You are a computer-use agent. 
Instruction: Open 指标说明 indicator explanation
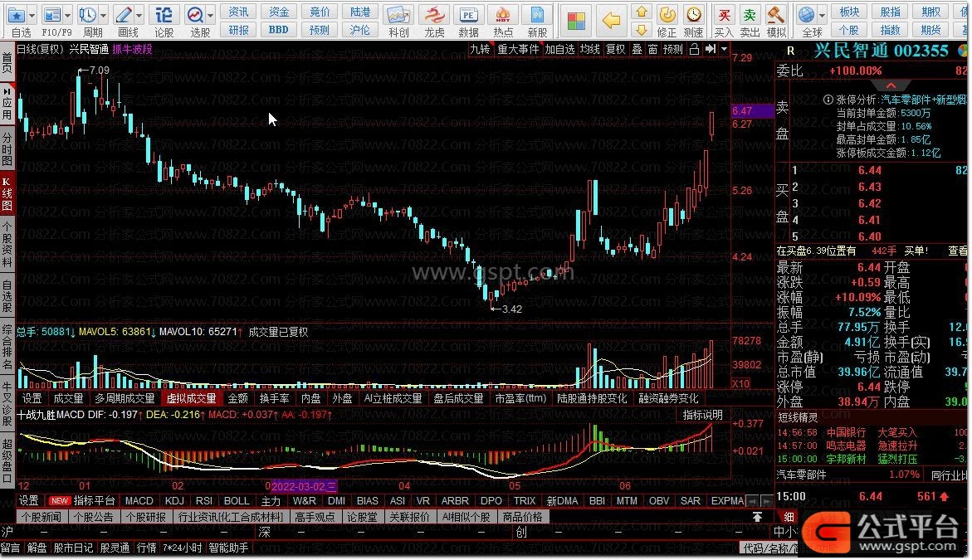click(x=702, y=415)
